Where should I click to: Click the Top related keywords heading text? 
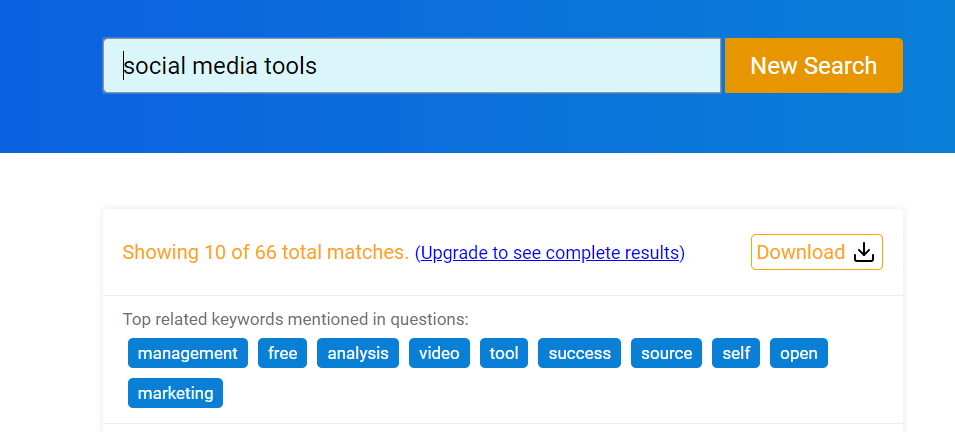295,320
